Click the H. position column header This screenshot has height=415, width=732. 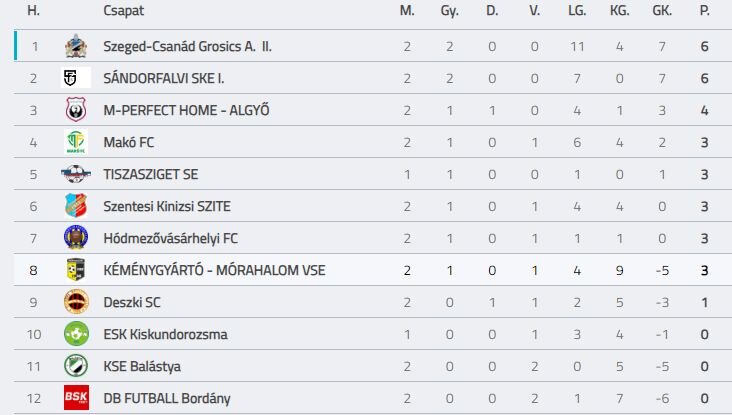34,11
